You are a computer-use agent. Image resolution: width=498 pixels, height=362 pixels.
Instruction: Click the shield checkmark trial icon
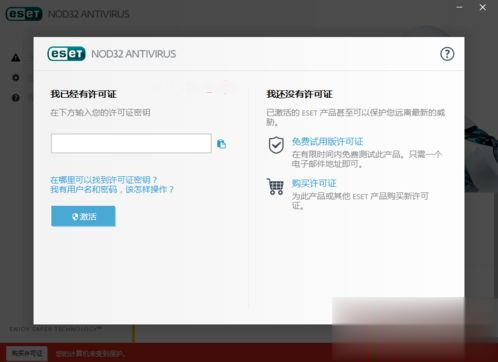[276, 145]
